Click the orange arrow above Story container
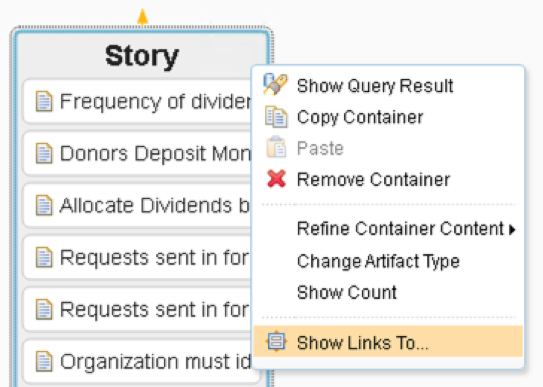Image resolution: width=543 pixels, height=387 pixels. tap(142, 17)
